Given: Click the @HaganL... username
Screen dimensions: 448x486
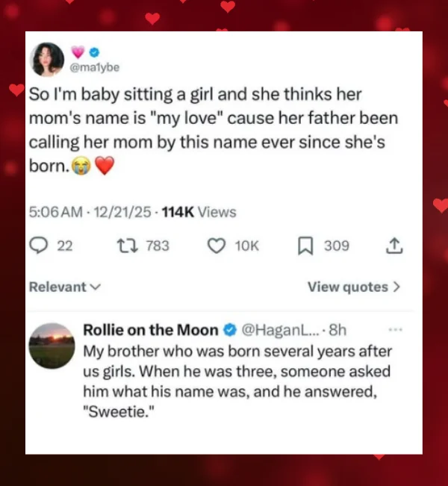Looking at the screenshot, I should point(281,330).
